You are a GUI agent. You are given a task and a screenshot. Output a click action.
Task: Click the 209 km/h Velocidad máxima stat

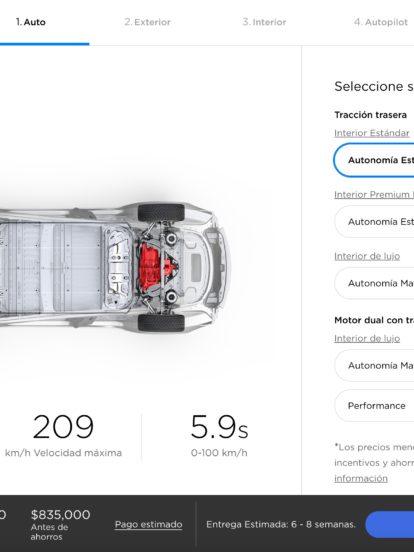coord(63,437)
